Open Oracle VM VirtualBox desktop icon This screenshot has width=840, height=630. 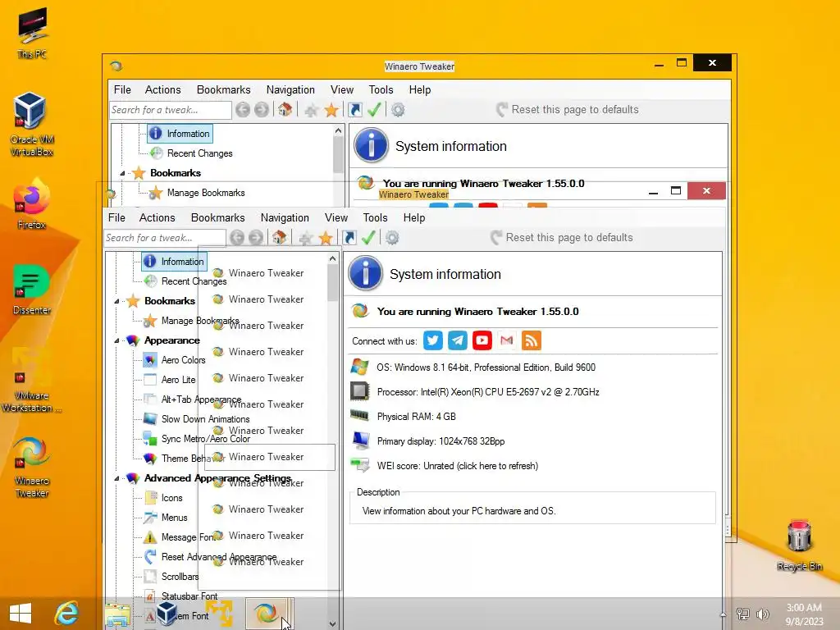click(32, 124)
